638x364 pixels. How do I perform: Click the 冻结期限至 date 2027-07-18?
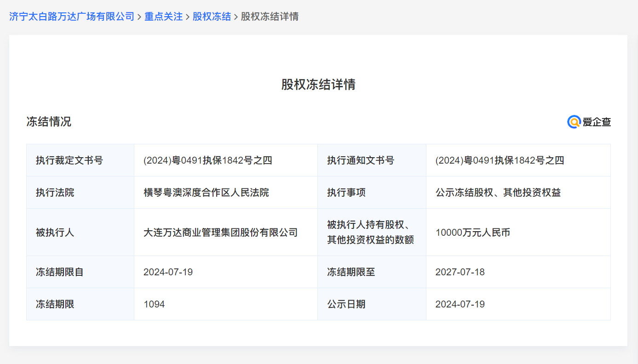pos(460,272)
